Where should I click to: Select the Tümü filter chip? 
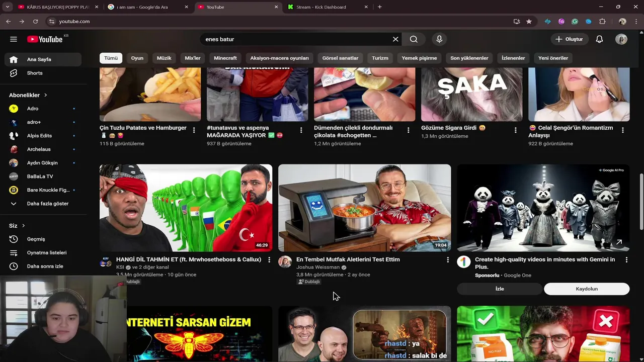pyautogui.click(x=111, y=58)
